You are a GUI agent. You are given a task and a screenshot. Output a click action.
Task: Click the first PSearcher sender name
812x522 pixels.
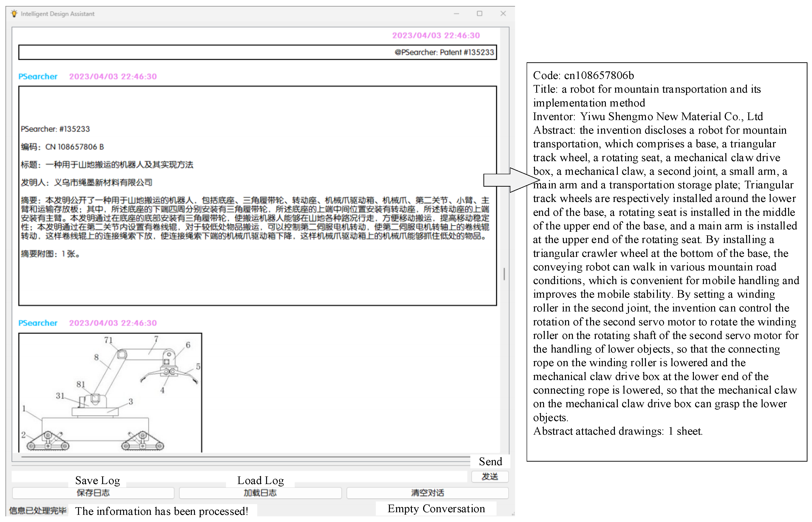[x=38, y=76]
